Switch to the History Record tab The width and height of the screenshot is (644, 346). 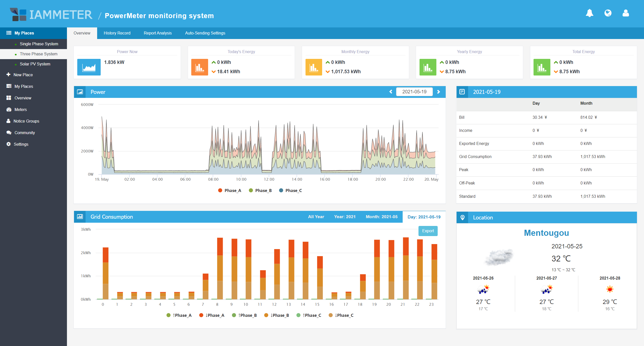point(117,33)
